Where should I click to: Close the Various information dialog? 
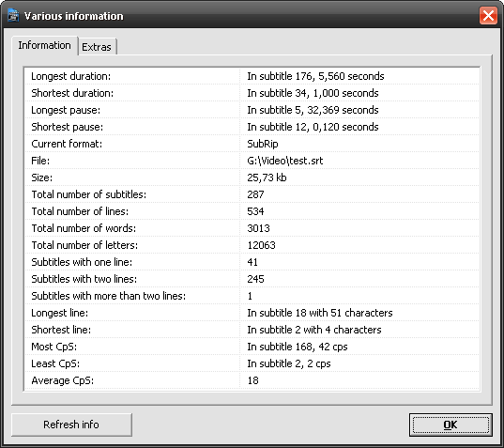[488, 15]
